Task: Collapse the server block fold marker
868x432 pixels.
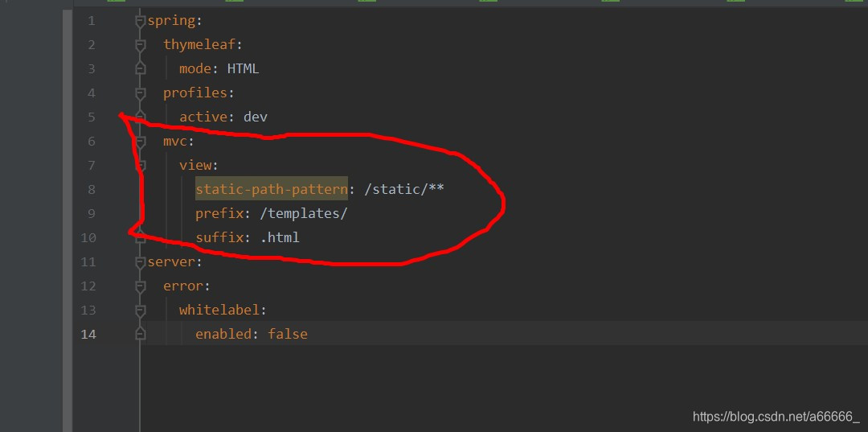Action: [x=141, y=261]
